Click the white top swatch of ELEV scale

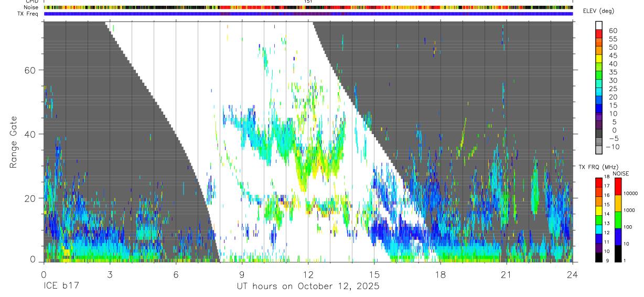[599, 25]
